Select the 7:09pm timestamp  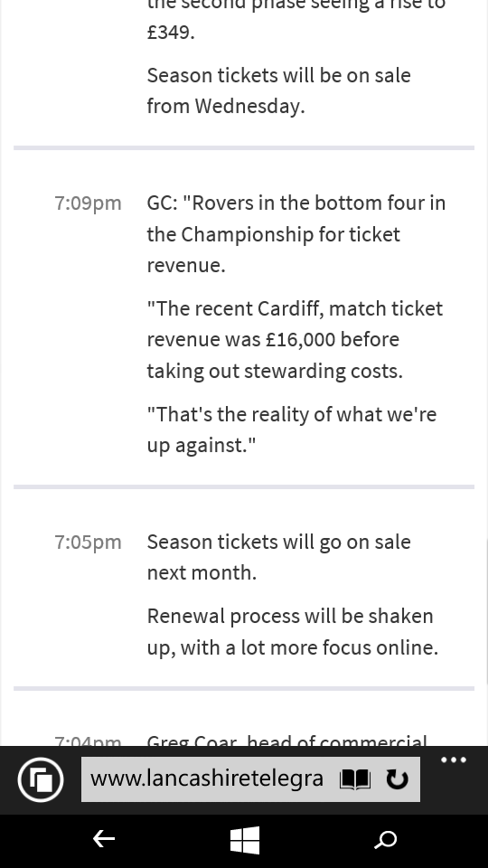coord(88,203)
